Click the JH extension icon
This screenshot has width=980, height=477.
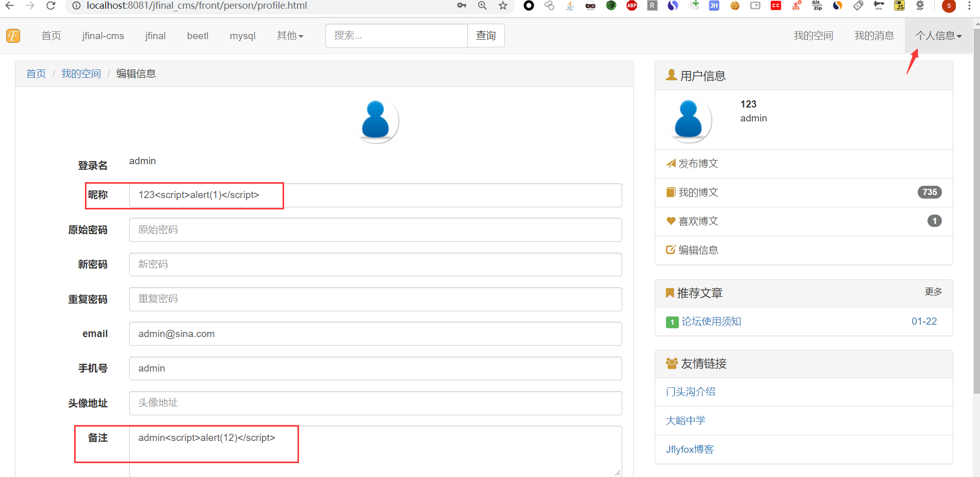point(714,6)
